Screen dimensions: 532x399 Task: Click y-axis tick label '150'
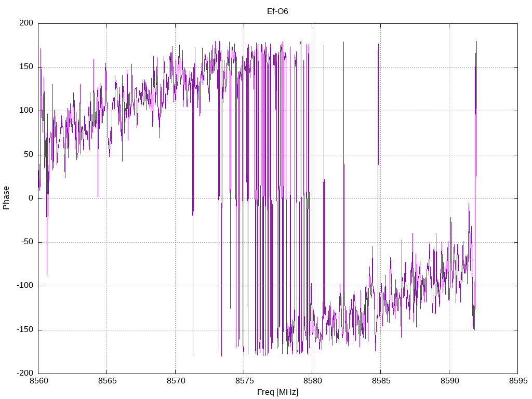pyautogui.click(x=26, y=67)
